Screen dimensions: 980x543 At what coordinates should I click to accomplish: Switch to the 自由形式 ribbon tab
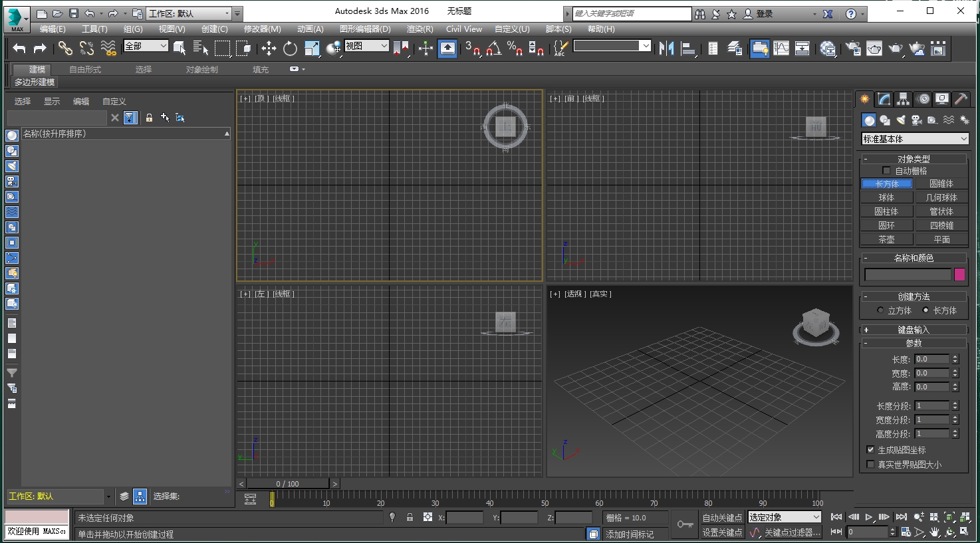(85, 69)
